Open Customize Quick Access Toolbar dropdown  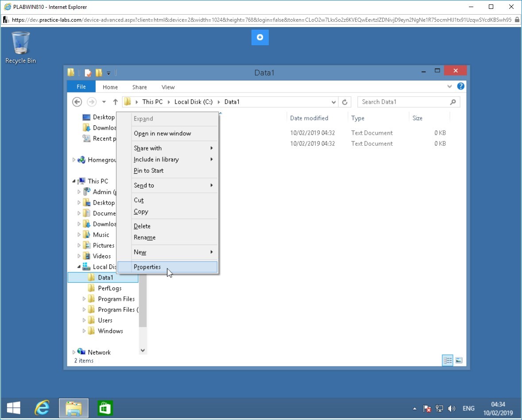(x=108, y=73)
